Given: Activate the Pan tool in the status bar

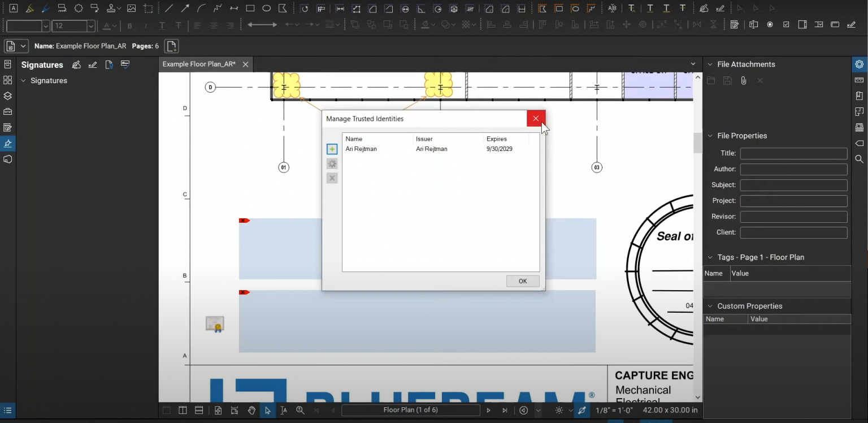Looking at the screenshot, I should click(x=251, y=411).
